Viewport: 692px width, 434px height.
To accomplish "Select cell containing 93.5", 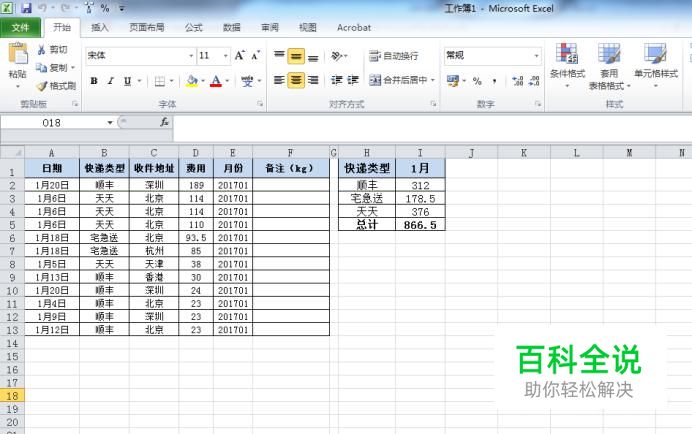I will click(196, 238).
